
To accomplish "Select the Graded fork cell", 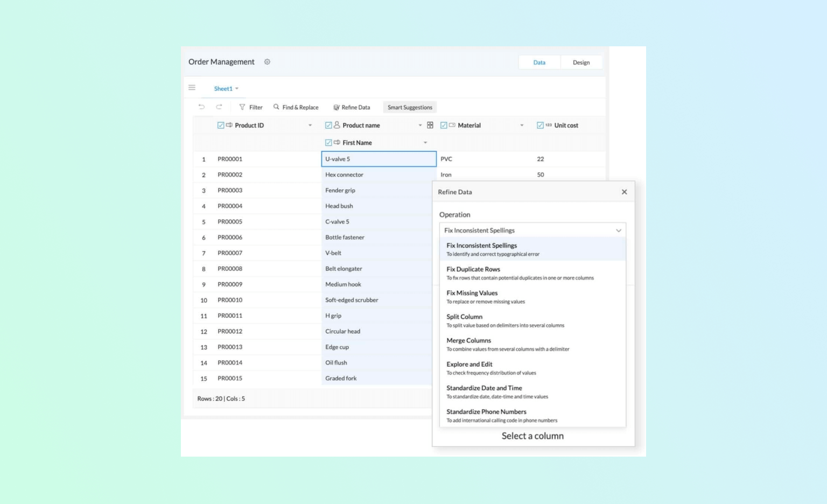I will point(377,378).
